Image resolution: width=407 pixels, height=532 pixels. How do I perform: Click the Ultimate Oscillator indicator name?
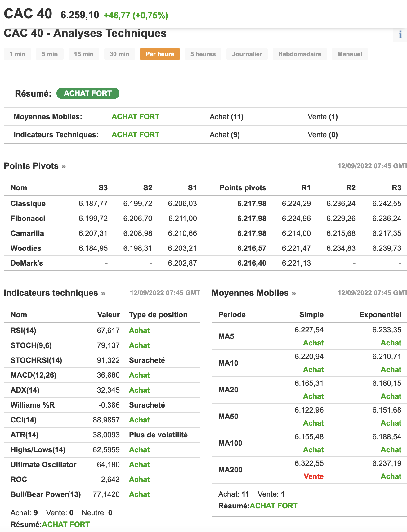click(x=43, y=465)
